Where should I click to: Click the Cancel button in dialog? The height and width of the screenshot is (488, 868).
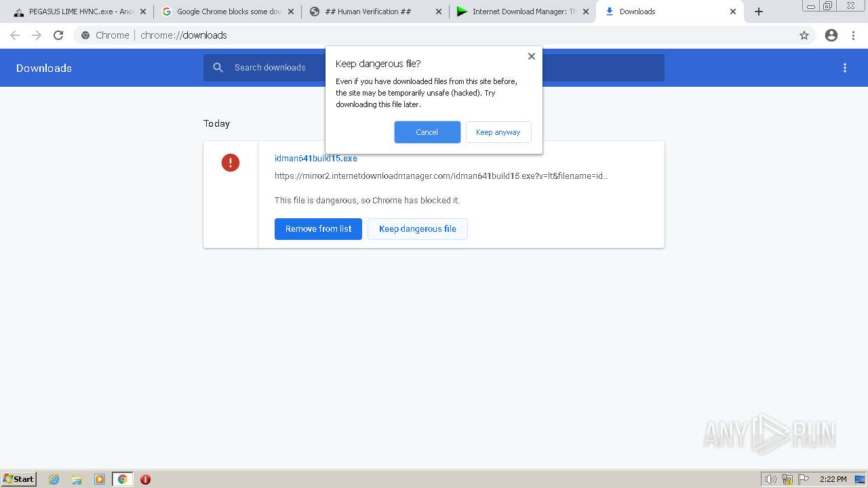(427, 132)
